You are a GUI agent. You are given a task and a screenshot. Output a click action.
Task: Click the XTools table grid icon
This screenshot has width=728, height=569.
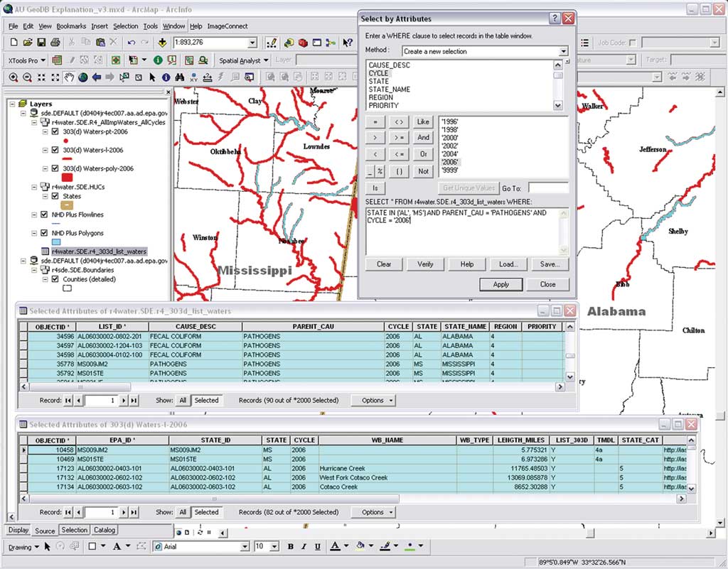pos(57,60)
